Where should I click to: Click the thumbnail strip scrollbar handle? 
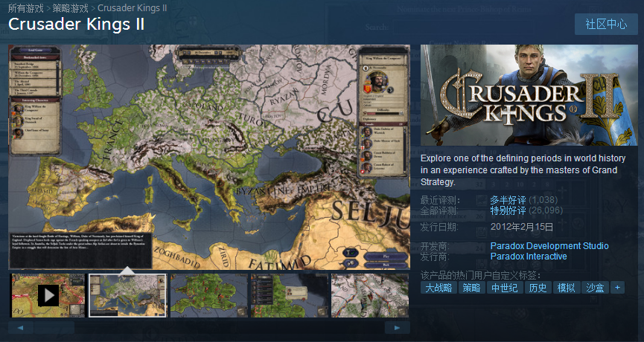54,328
